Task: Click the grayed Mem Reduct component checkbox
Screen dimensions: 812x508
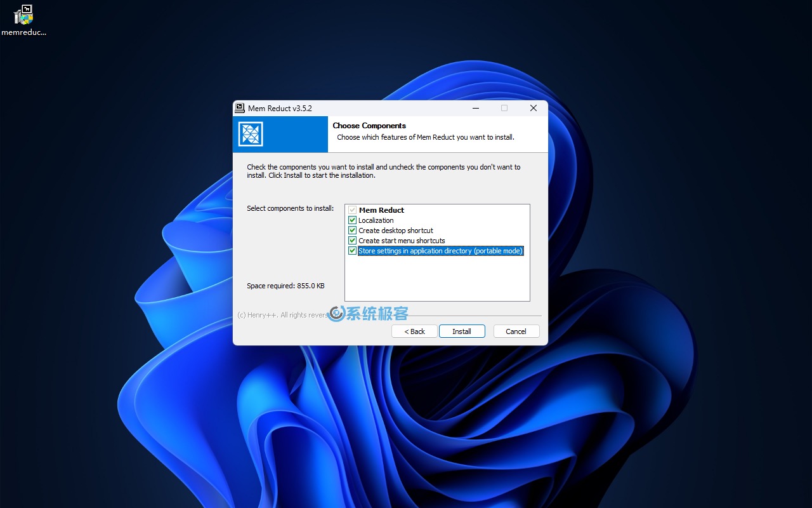Action: [x=353, y=210]
